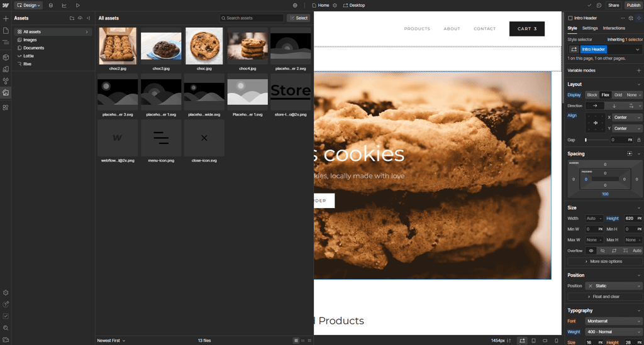Viewport: 644px width, 345px height.
Task: Open the CMS database icon
Action: click(x=51, y=5)
